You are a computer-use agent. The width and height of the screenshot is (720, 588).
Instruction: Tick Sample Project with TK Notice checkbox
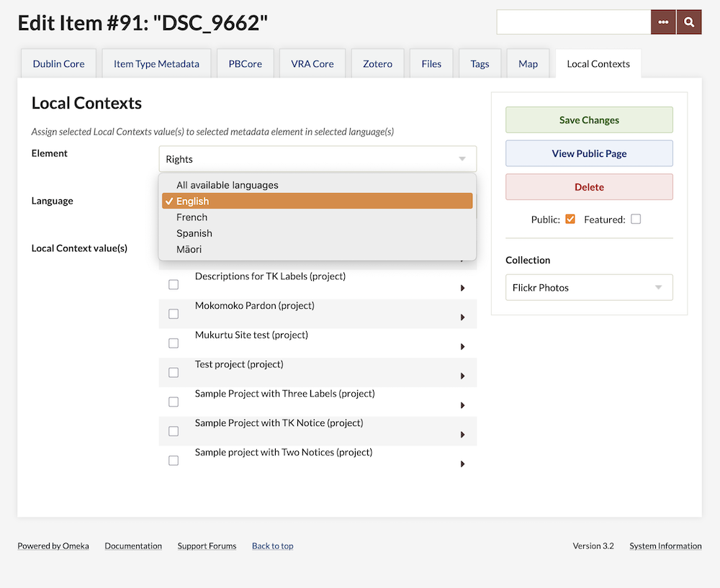coord(174,431)
